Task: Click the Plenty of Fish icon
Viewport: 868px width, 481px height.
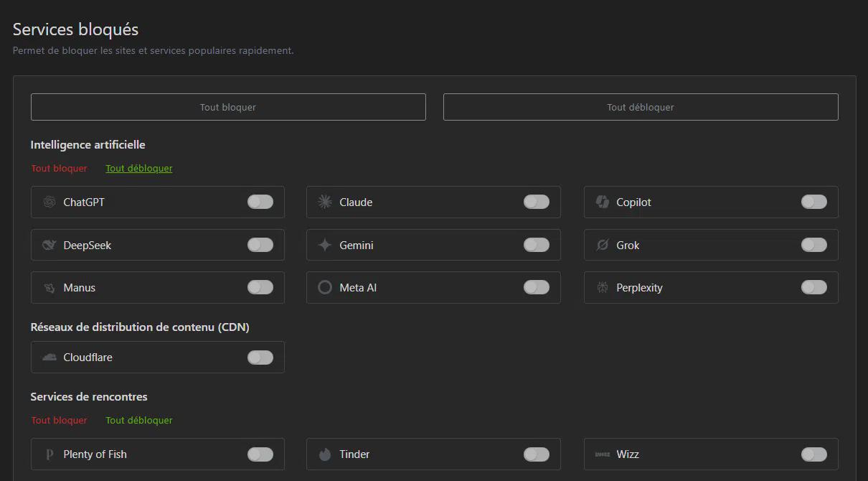Action: pyautogui.click(x=49, y=454)
